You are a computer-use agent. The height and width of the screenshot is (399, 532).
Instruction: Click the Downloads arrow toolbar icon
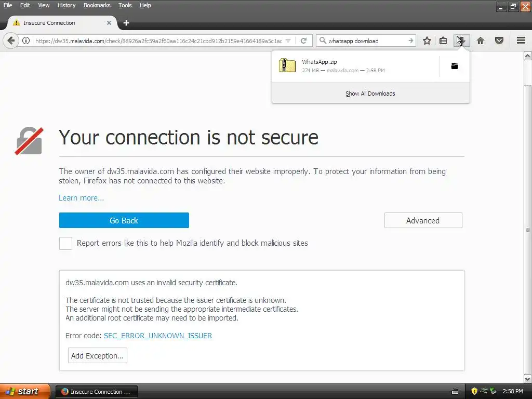[x=461, y=41]
